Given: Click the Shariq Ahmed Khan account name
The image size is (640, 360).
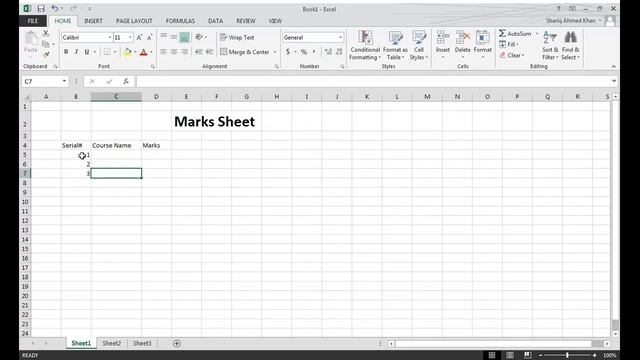Looking at the screenshot, I should 571,21.
